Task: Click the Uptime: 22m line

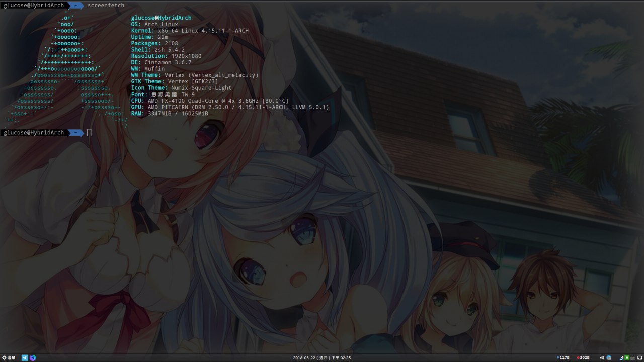Action: click(x=149, y=37)
